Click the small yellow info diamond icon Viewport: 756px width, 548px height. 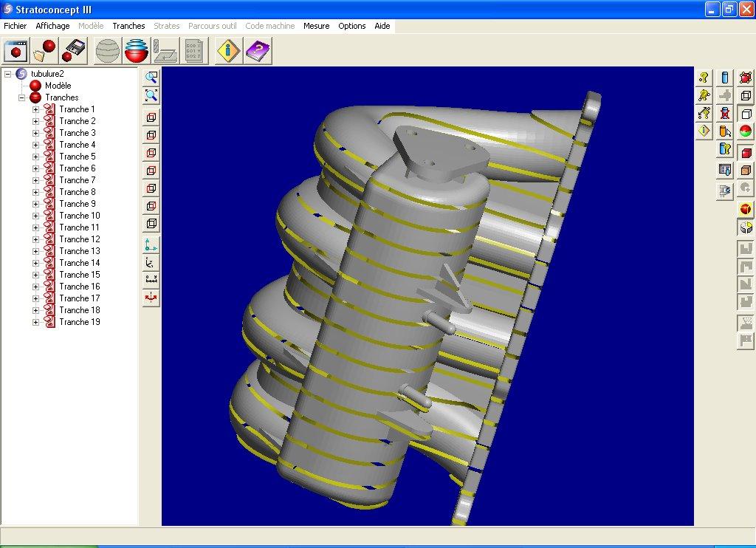[704, 131]
